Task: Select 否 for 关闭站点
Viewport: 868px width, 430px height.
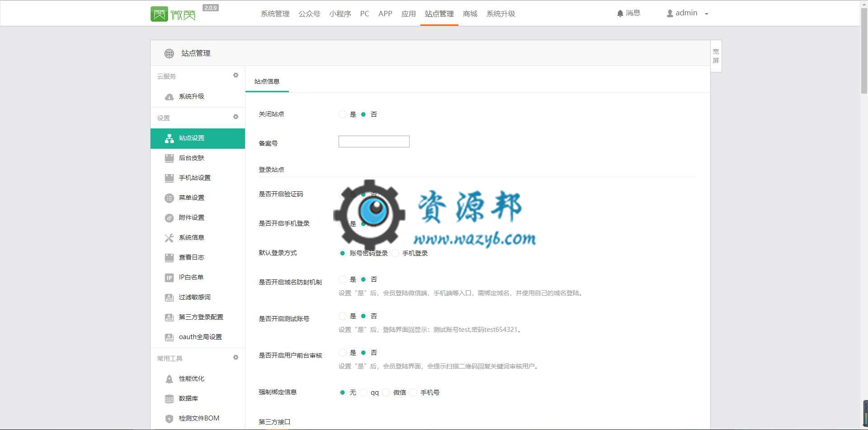Action: coord(363,114)
